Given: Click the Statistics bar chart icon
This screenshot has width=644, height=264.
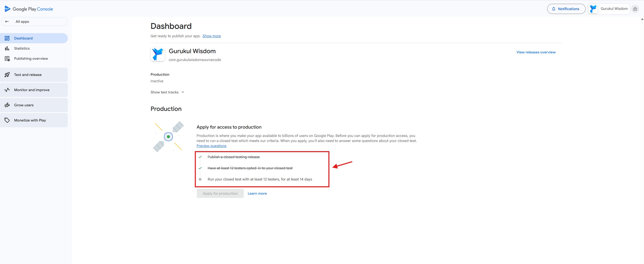Looking at the screenshot, I should click(x=7, y=48).
